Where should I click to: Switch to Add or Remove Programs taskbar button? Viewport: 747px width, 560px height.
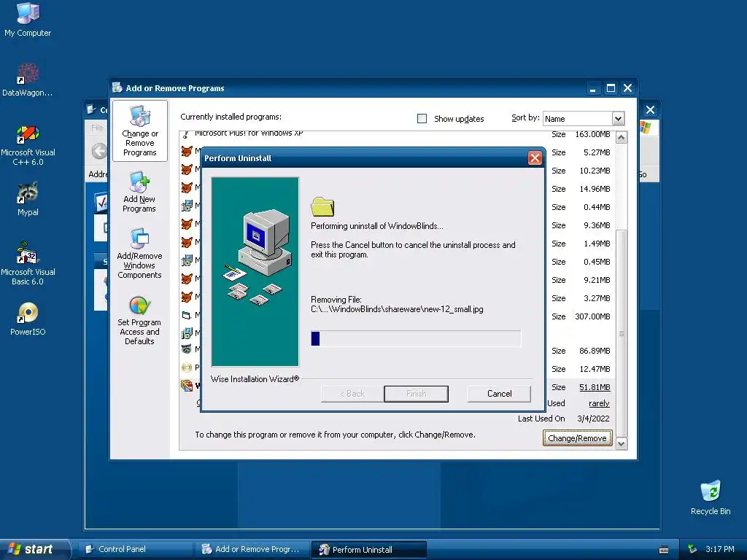tap(252, 549)
